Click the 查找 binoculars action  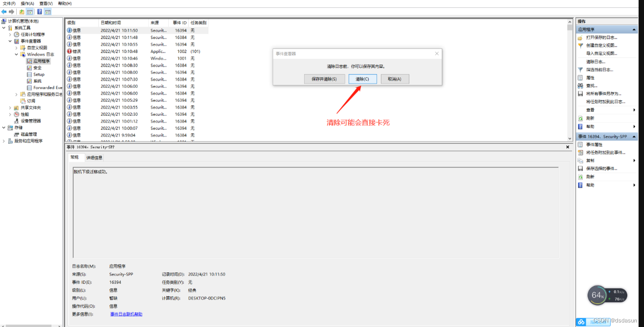tap(591, 86)
